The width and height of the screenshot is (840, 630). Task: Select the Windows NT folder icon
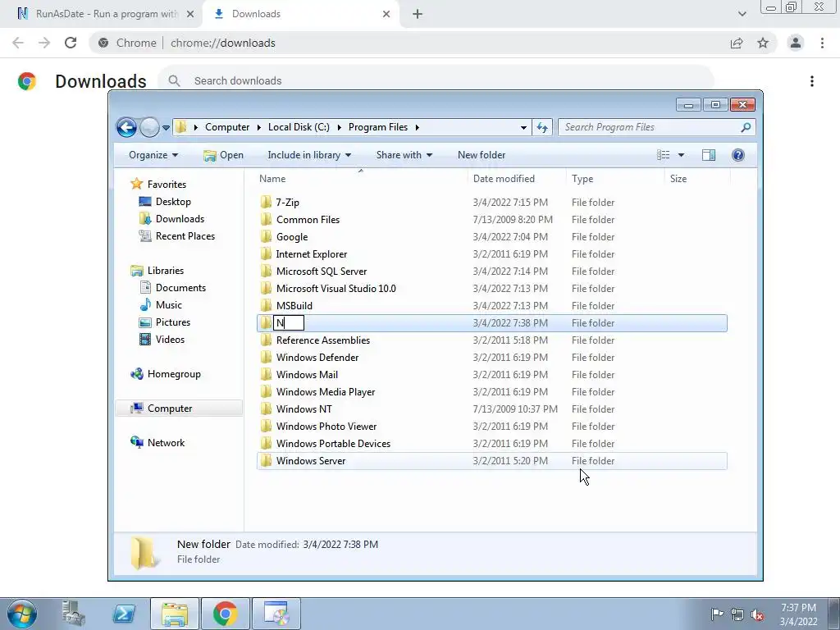[267, 409]
